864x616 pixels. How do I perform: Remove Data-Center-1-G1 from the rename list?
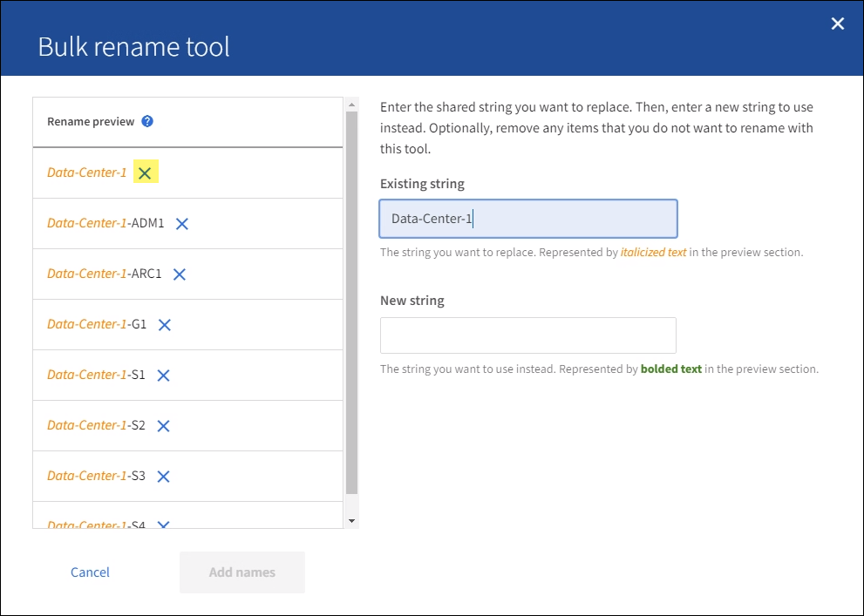[164, 325]
